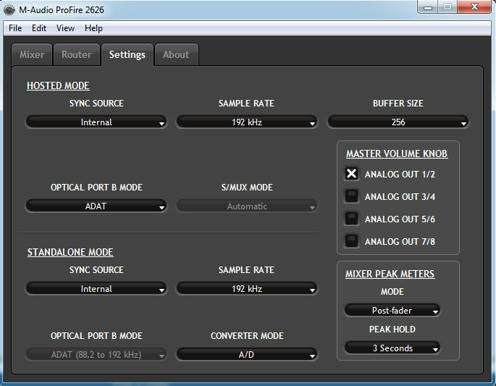The image size is (496, 386).
Task: Open the View menu
Action: pyautogui.click(x=65, y=28)
